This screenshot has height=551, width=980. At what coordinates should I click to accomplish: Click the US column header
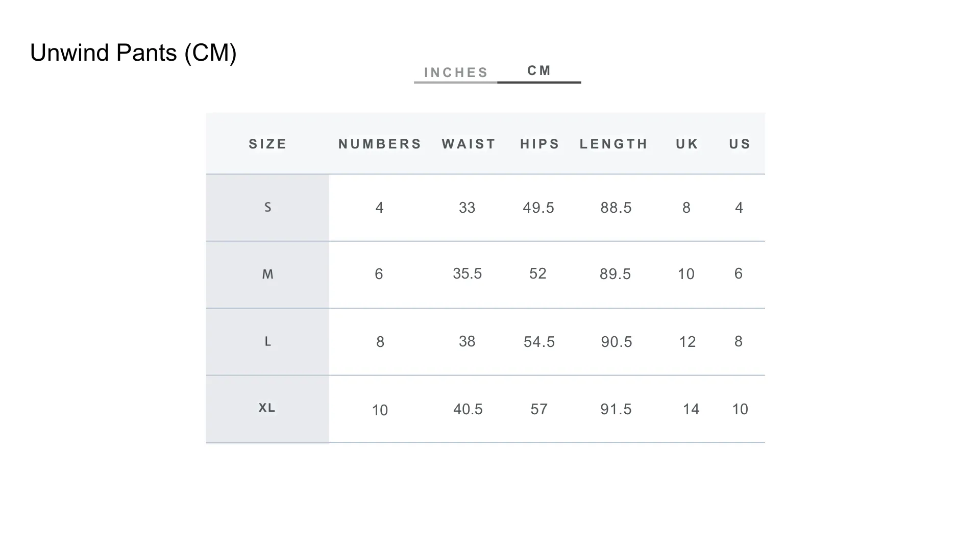pos(740,144)
